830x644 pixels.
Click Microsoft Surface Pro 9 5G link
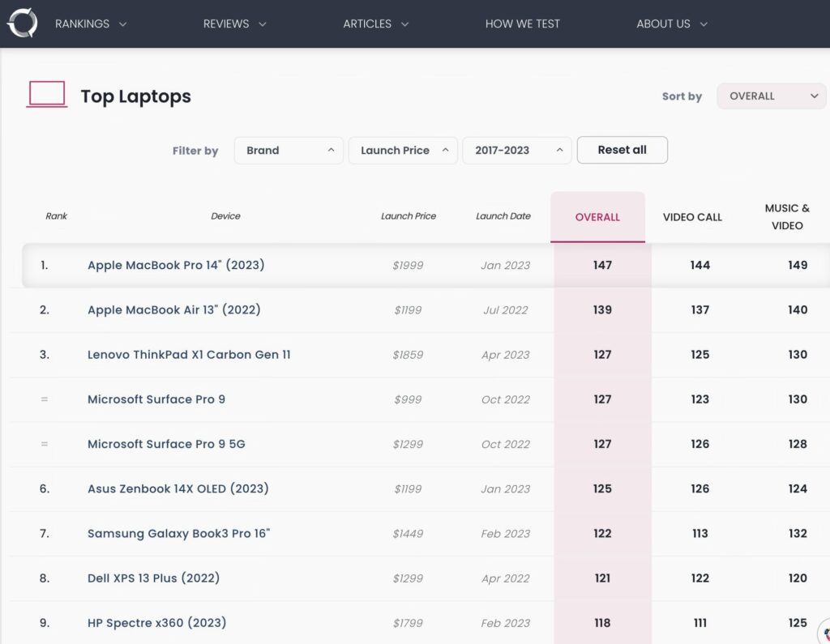(166, 444)
